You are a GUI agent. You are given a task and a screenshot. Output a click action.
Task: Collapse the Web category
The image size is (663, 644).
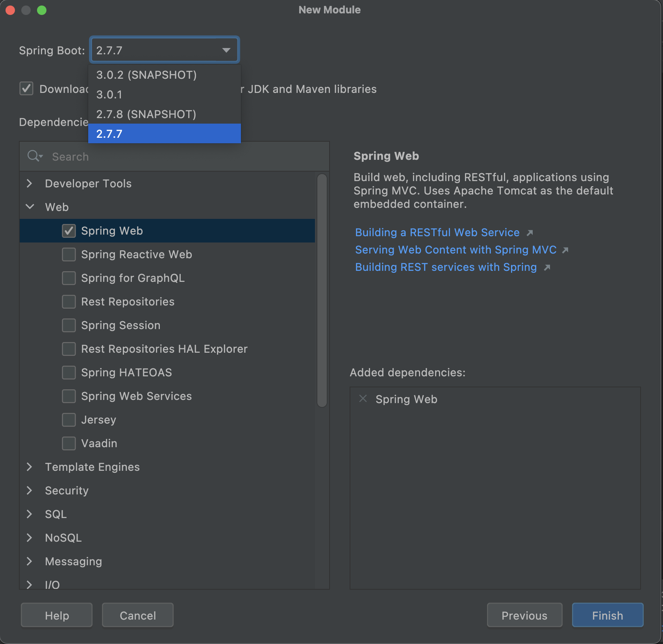click(x=30, y=207)
